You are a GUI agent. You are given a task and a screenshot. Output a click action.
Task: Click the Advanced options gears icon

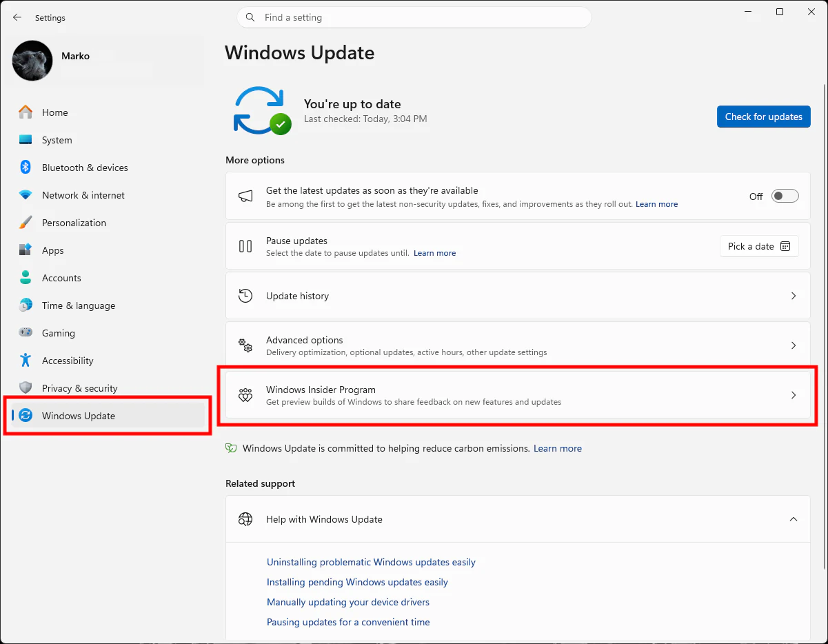coord(245,345)
